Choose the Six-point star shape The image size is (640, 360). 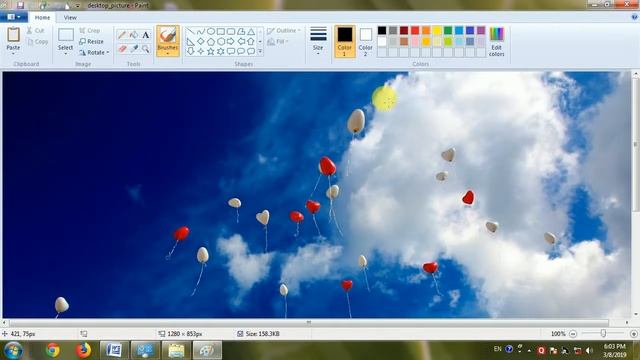click(221, 51)
